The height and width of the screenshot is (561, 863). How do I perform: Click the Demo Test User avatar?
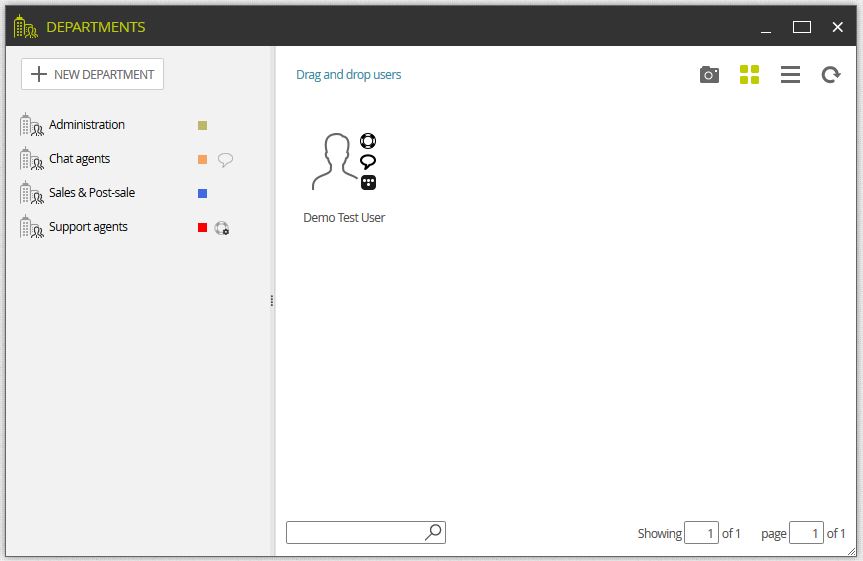(335, 162)
